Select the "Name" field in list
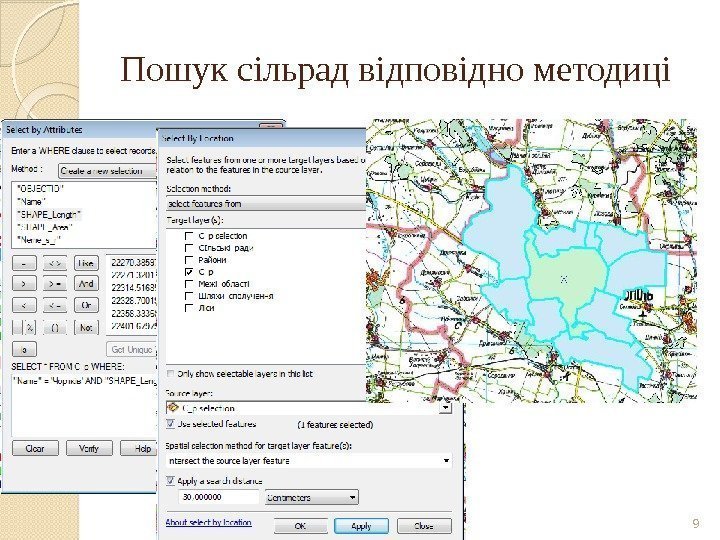The width and height of the screenshot is (720, 540). click(31, 202)
